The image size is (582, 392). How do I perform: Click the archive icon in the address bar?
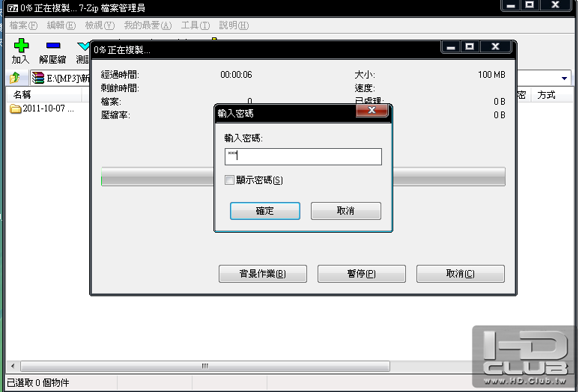pos(38,78)
